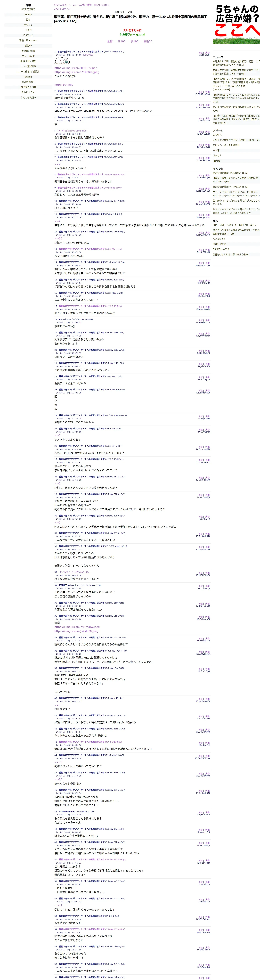Open 【円安】片山財務大臣 news thread
The height and width of the screenshot is (980, 260).
[236, 119]
